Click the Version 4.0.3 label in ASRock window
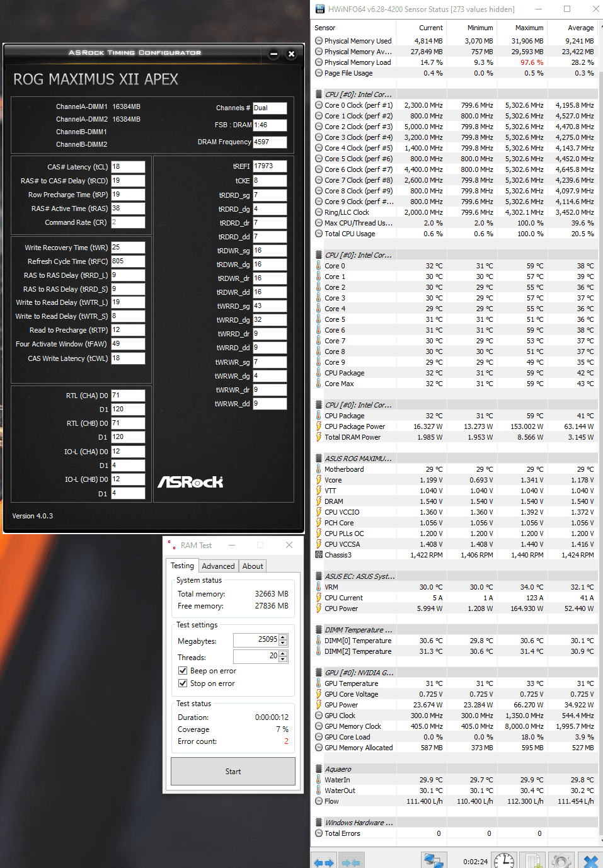Screen dimensions: 603x868 pyautogui.click(x=33, y=516)
